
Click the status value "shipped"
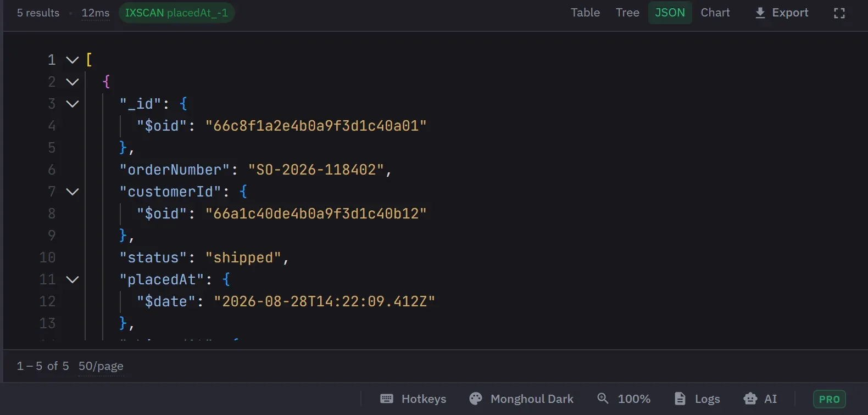click(243, 257)
